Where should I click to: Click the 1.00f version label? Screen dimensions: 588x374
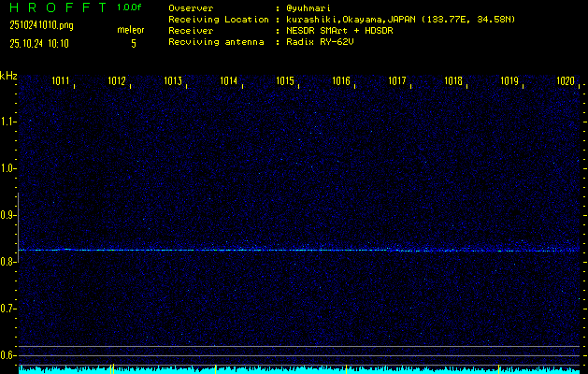130,7
